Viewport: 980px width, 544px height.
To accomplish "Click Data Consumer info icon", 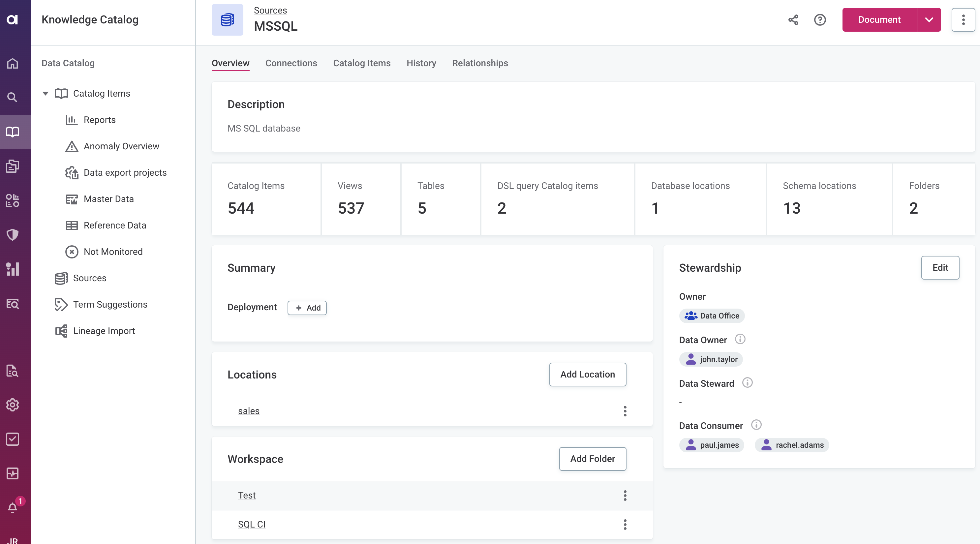I will pos(756,425).
